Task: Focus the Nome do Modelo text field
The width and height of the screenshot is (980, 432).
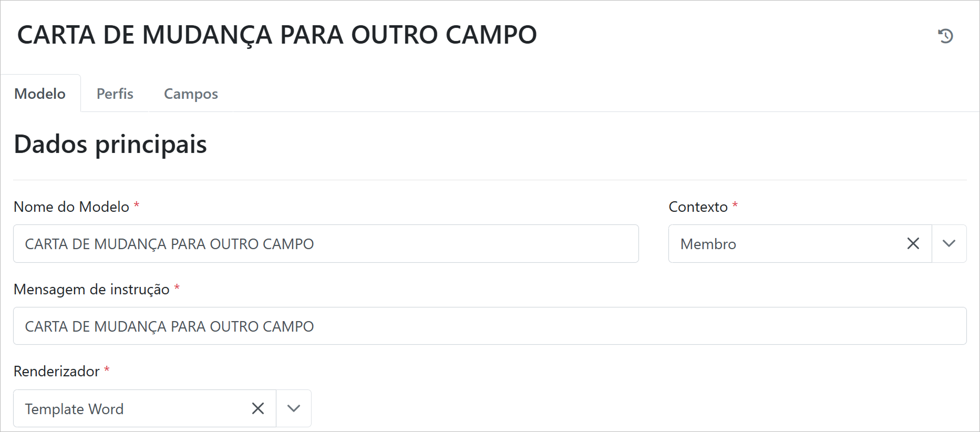Action: point(326,244)
